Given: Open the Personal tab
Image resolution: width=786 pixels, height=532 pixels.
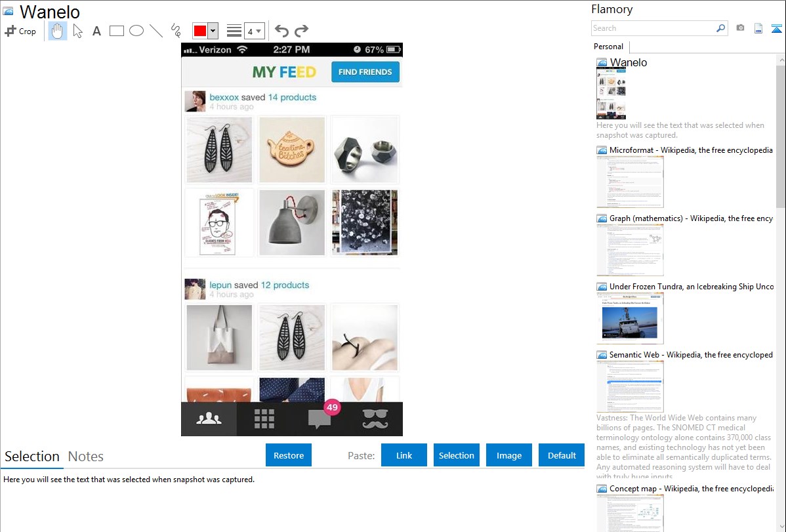Looking at the screenshot, I should pyautogui.click(x=608, y=47).
